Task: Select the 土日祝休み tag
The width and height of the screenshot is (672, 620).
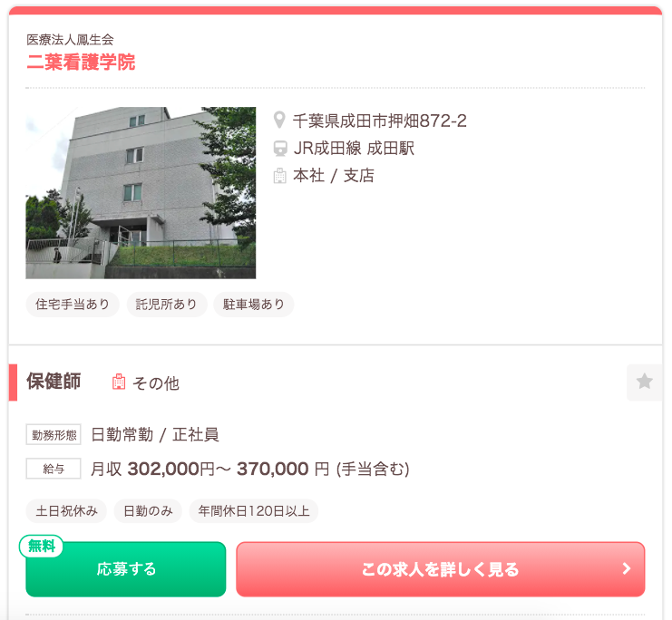Action: (x=66, y=510)
